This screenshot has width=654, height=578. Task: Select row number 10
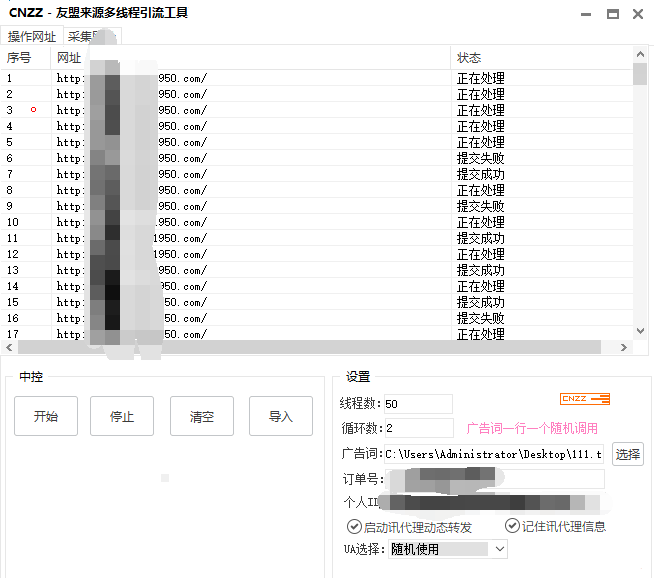tap(13, 222)
